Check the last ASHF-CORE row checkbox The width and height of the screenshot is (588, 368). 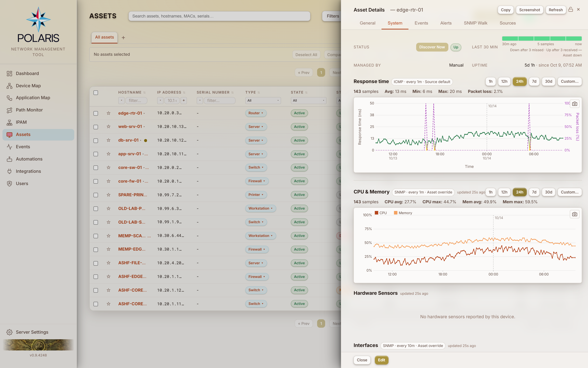tap(96, 304)
